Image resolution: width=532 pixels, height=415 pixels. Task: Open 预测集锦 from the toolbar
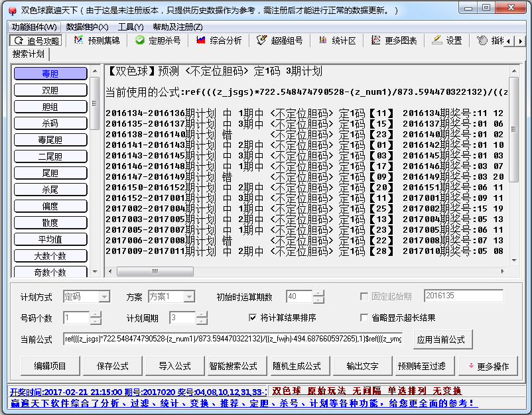(x=97, y=40)
